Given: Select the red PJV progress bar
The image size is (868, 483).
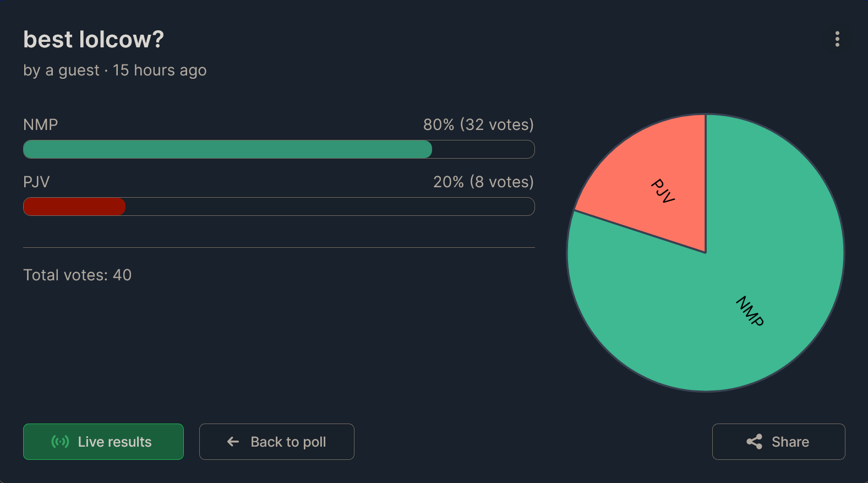Looking at the screenshot, I should 74,207.
